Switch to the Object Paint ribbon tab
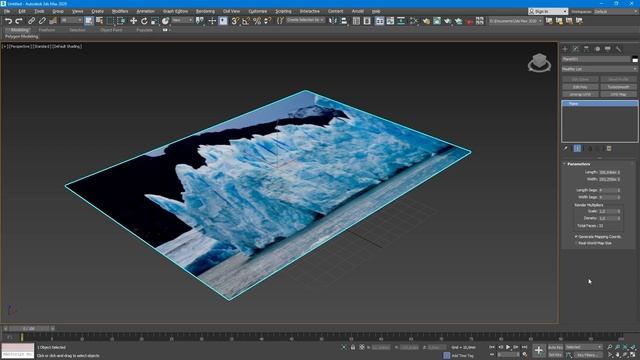Image resolution: width=640 pixels, height=360 pixels. pos(111,30)
